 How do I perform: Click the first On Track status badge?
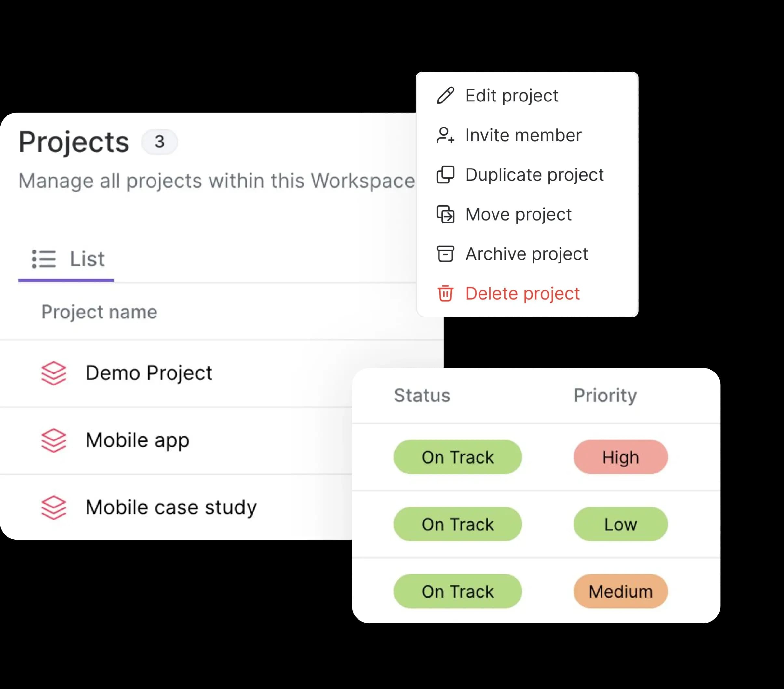coord(457,457)
